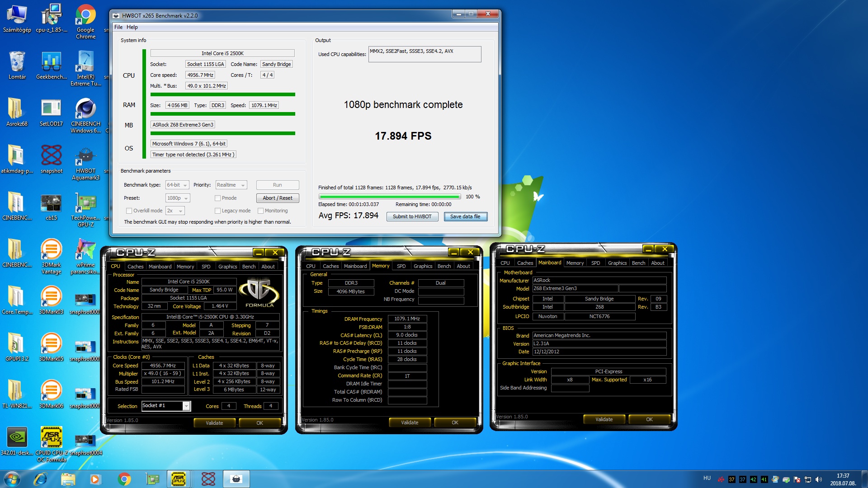Open Internet Explorer in taskbar

coord(41,479)
